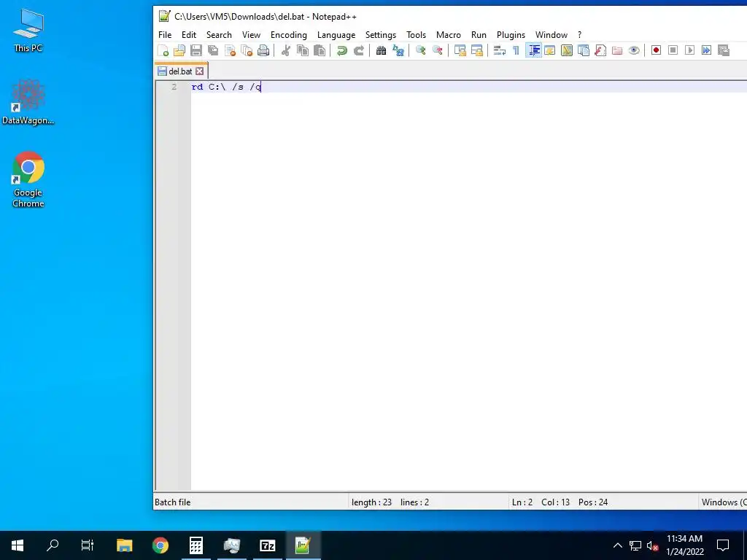Cut selection with the scissors icon
This screenshot has width=747, height=560.
[x=286, y=50]
